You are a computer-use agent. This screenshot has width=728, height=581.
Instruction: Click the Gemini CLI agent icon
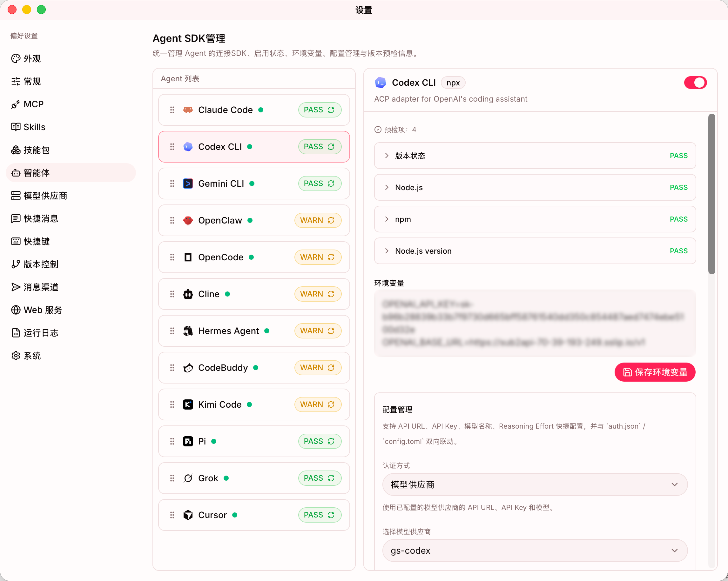pos(188,183)
